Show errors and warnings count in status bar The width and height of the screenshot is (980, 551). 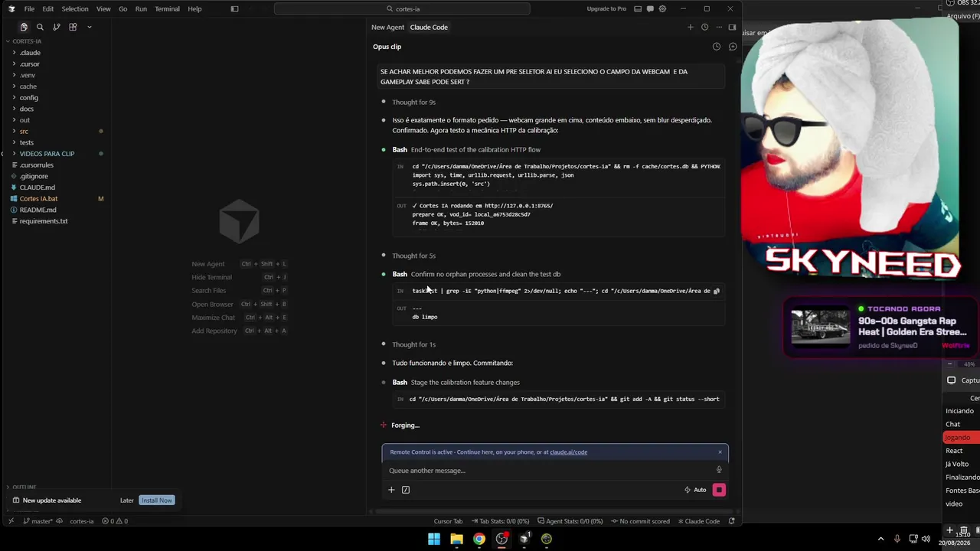click(115, 521)
